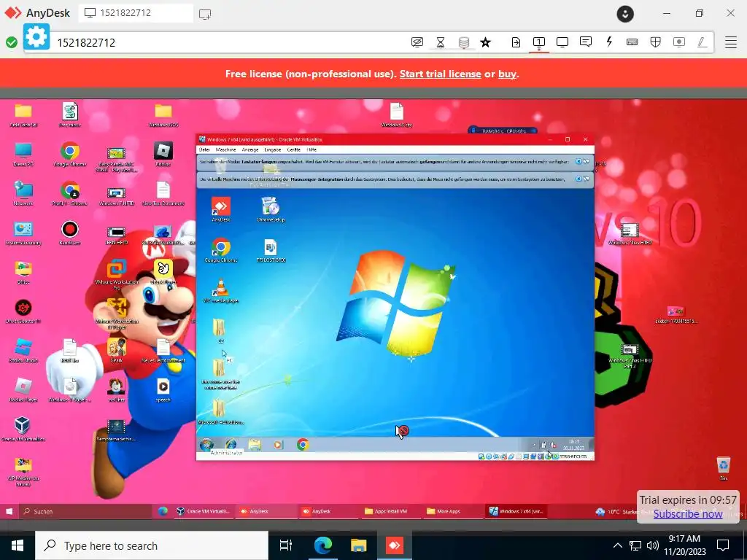Open AnyDesk profile dropdown circle button
Image resolution: width=747 pixels, height=560 pixels.
[625, 14]
